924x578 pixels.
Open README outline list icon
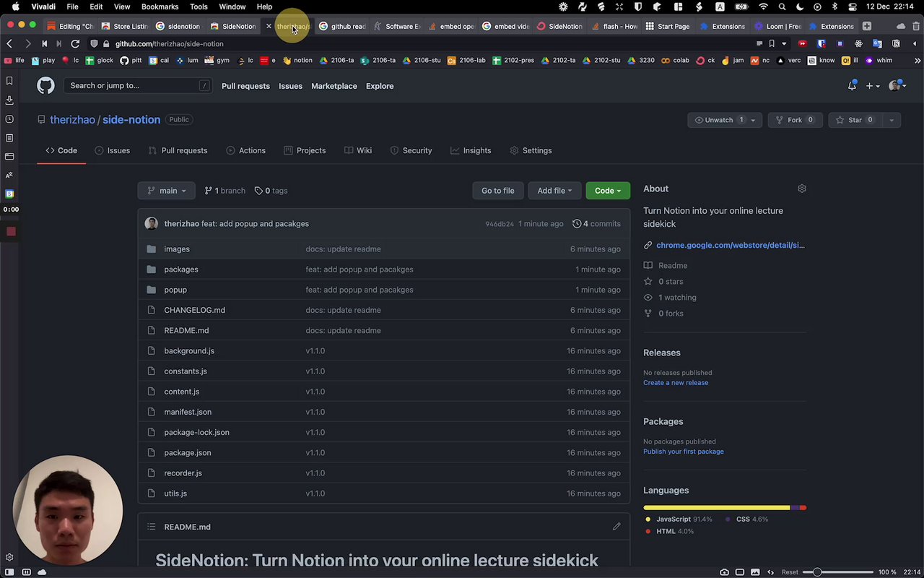151,527
